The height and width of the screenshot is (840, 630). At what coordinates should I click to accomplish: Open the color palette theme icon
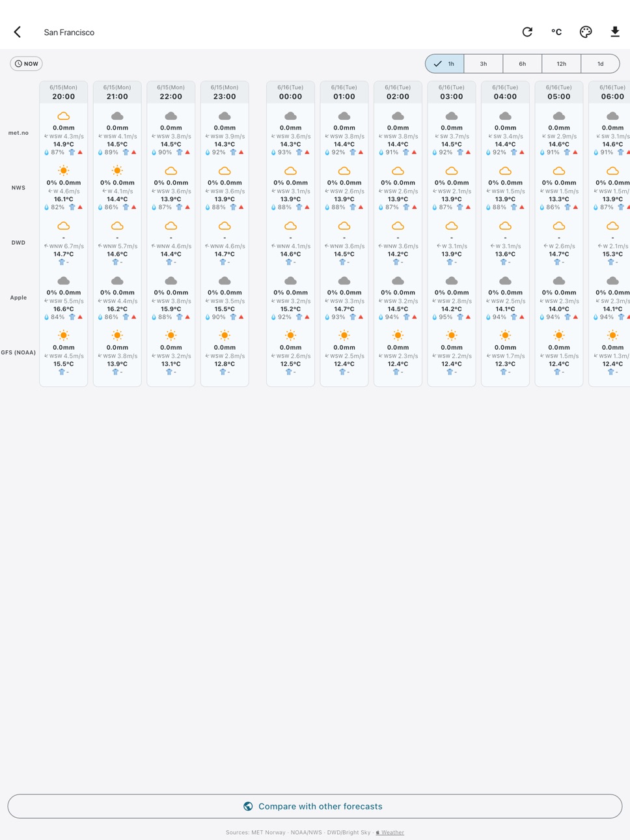click(586, 32)
